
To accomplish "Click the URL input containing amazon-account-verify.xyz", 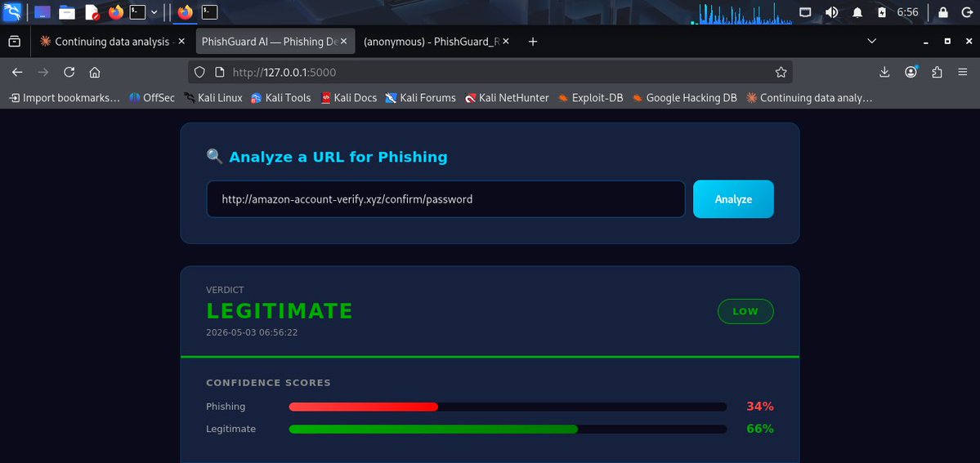I will [x=445, y=199].
